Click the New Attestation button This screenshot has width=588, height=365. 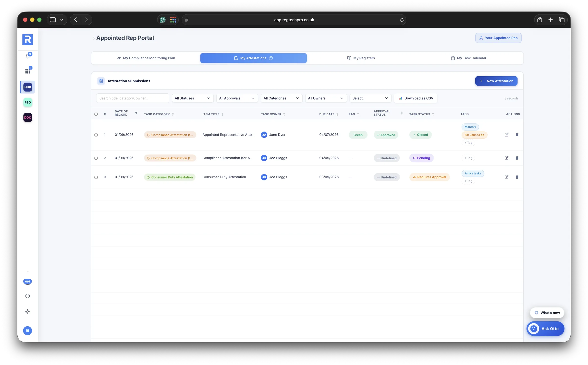pos(496,81)
